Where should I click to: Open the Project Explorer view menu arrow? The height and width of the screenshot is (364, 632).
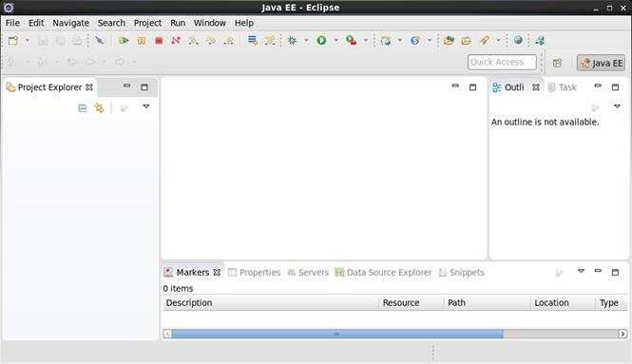tap(146, 106)
